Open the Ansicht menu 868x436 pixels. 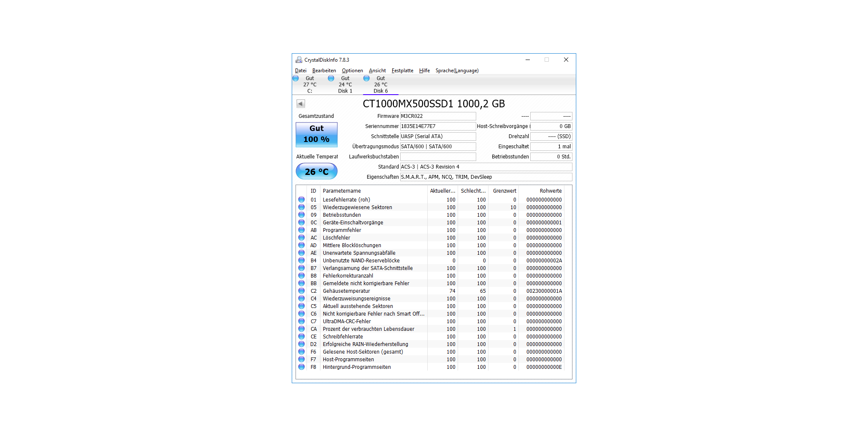(377, 71)
